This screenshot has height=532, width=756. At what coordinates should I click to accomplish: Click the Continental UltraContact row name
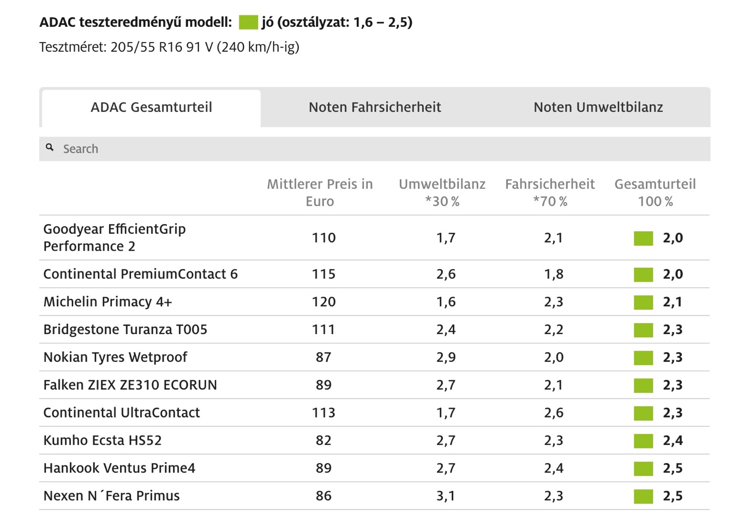click(x=121, y=413)
